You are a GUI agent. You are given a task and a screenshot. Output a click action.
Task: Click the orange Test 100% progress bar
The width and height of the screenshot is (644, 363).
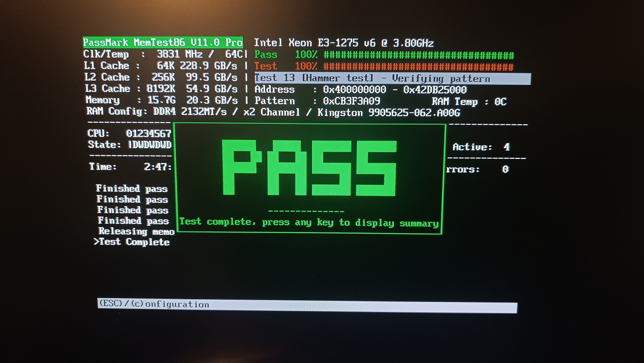418,66
